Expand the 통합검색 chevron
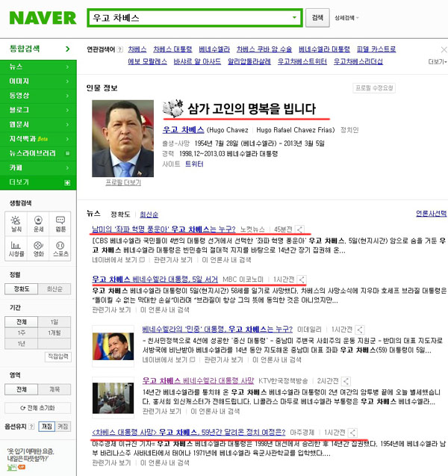448x476 pixels. (68, 49)
